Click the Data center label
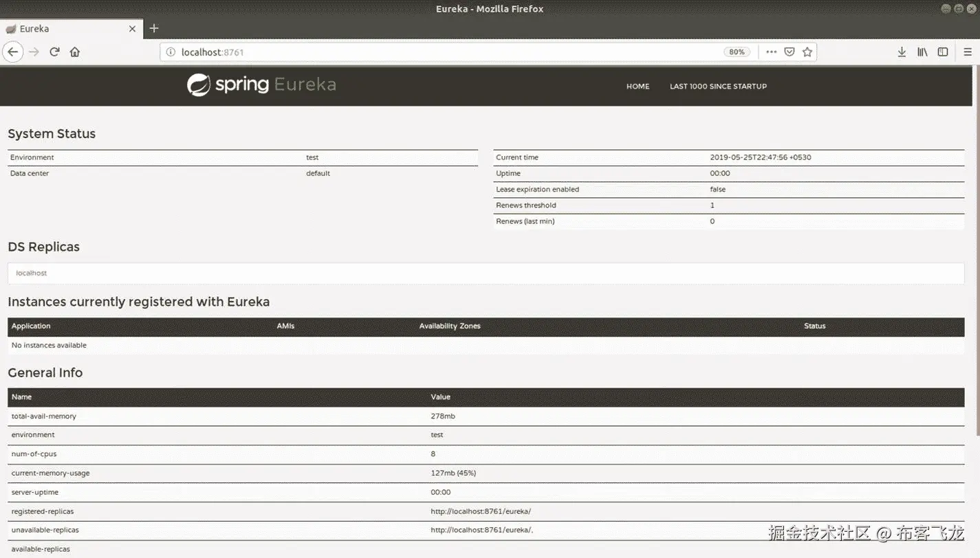980x558 pixels. [x=30, y=173]
